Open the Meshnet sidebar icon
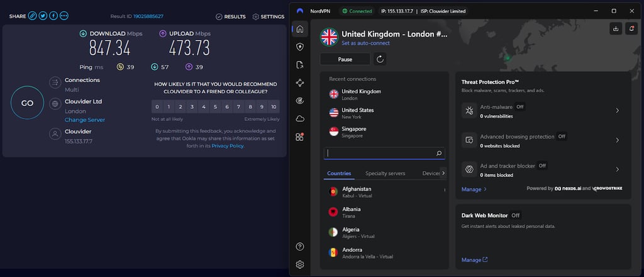This screenshot has width=644, height=277. click(x=300, y=83)
